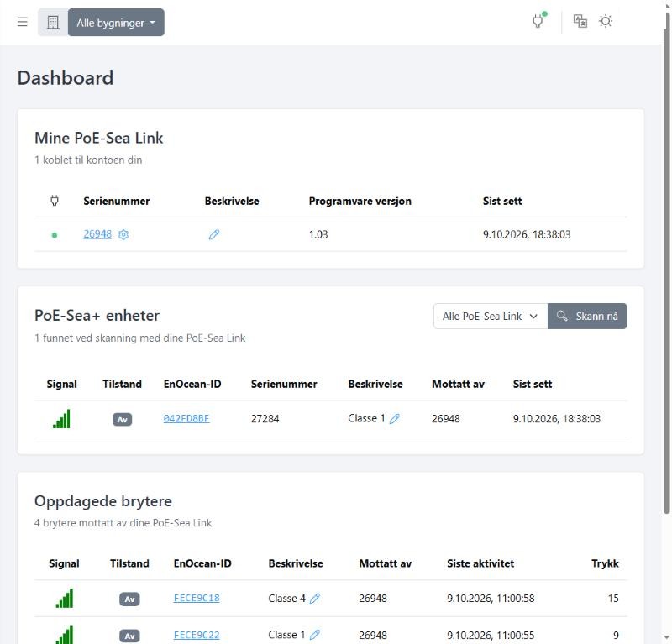The height and width of the screenshot is (644, 672).
Task: Expand the Alle bygninger dropdown
Action: pos(116,23)
